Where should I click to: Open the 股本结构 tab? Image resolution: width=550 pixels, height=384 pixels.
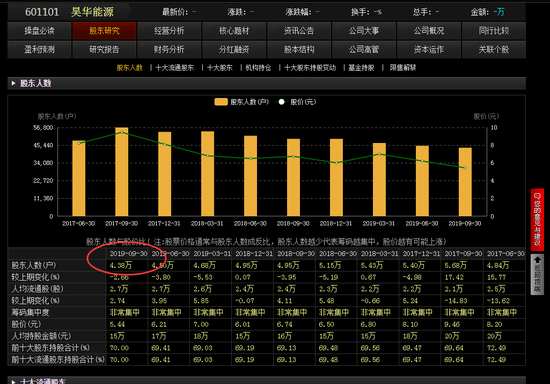(x=299, y=49)
